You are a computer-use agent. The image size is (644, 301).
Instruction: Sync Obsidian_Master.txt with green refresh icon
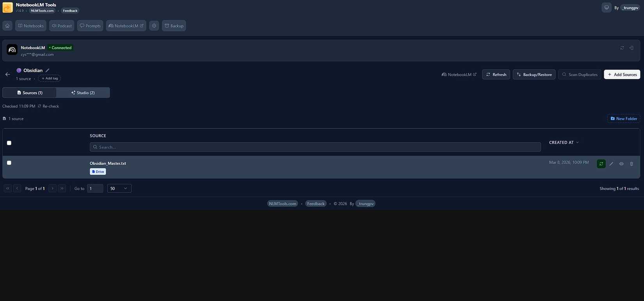(601, 164)
